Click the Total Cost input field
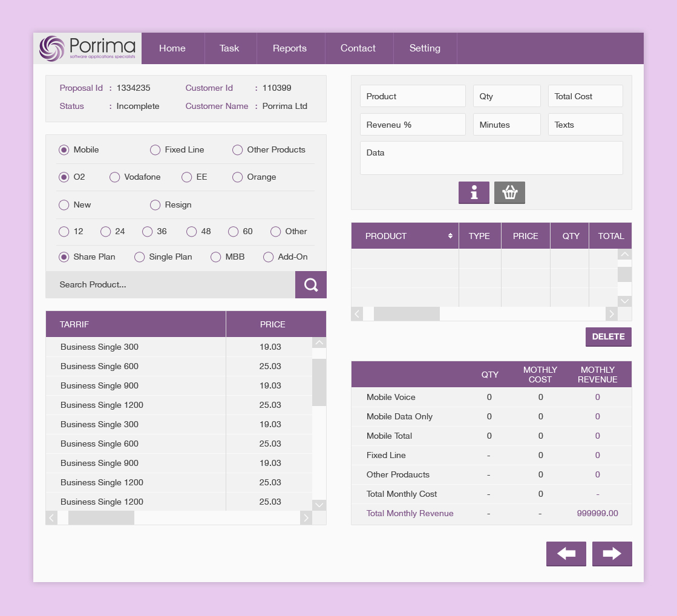677x616 pixels. tap(586, 96)
